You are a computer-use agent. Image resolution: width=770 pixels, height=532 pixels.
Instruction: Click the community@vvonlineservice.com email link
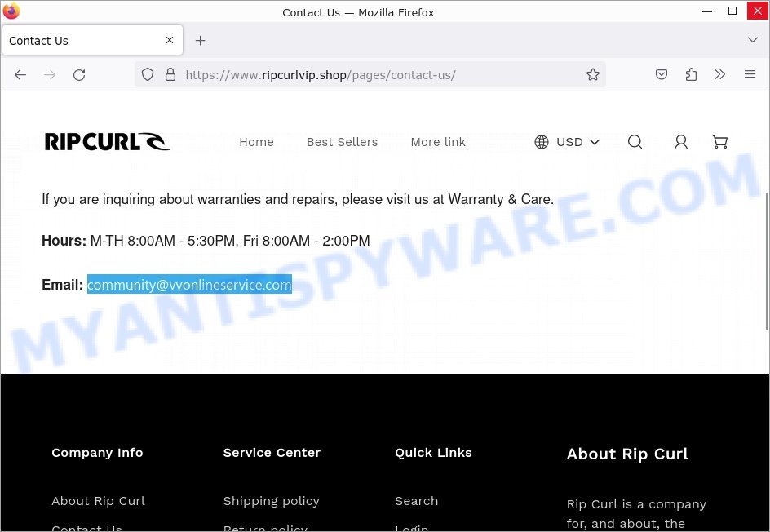pos(189,285)
